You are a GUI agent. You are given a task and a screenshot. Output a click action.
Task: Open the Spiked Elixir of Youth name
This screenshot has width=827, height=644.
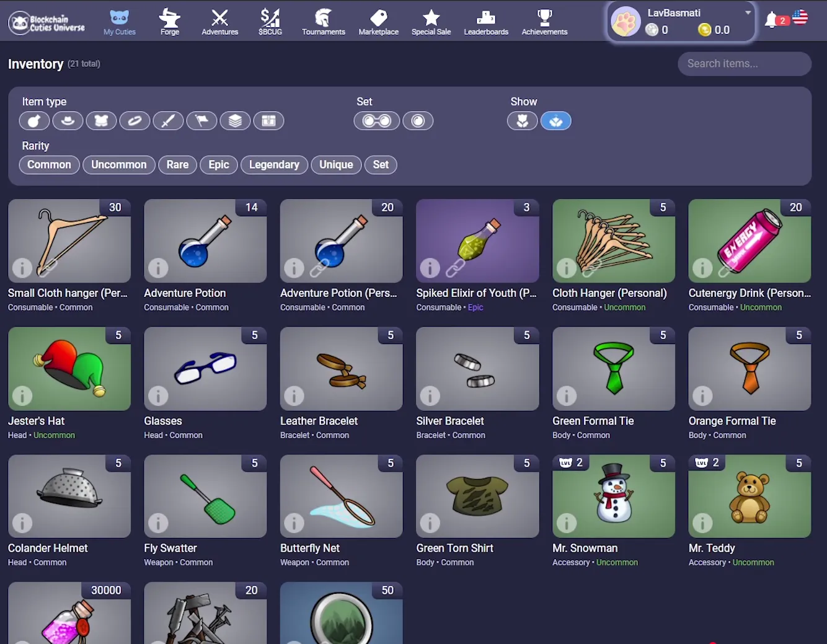point(476,293)
